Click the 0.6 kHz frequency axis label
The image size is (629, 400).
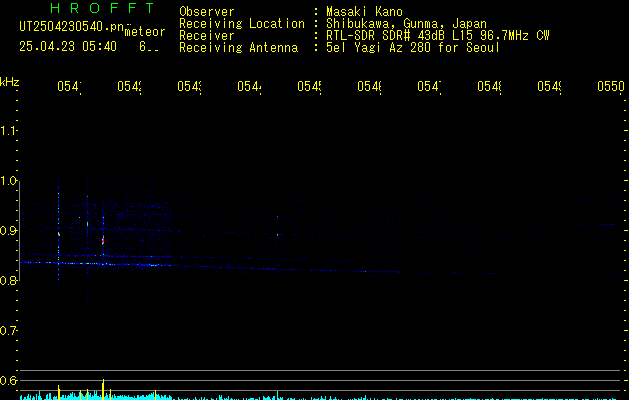coord(8,380)
